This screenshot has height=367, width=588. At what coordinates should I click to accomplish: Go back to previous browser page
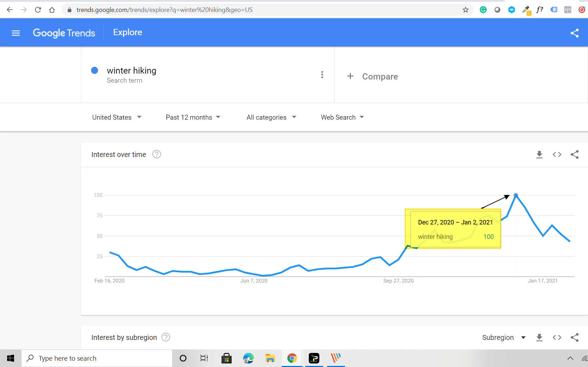(10, 10)
